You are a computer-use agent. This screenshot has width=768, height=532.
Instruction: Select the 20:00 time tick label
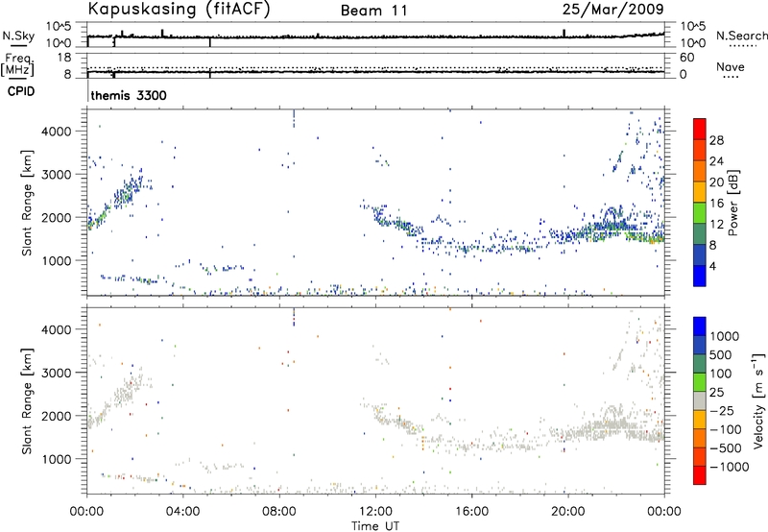[x=567, y=512]
